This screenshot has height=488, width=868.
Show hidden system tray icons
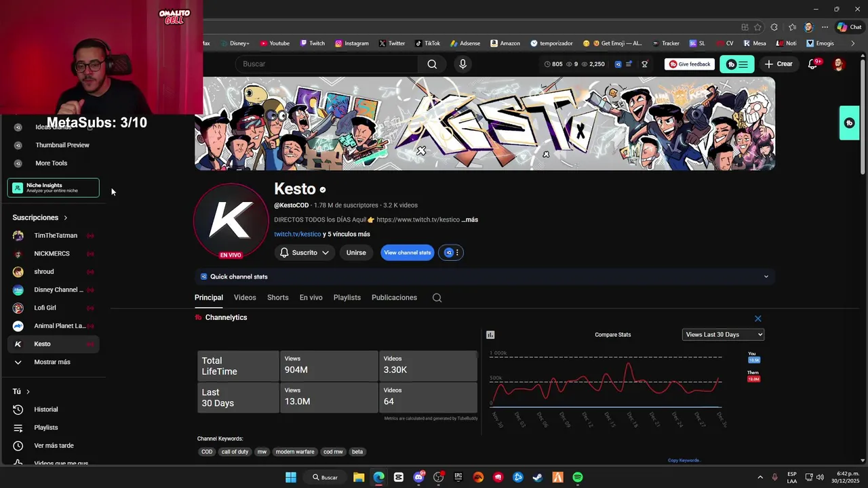click(x=759, y=477)
